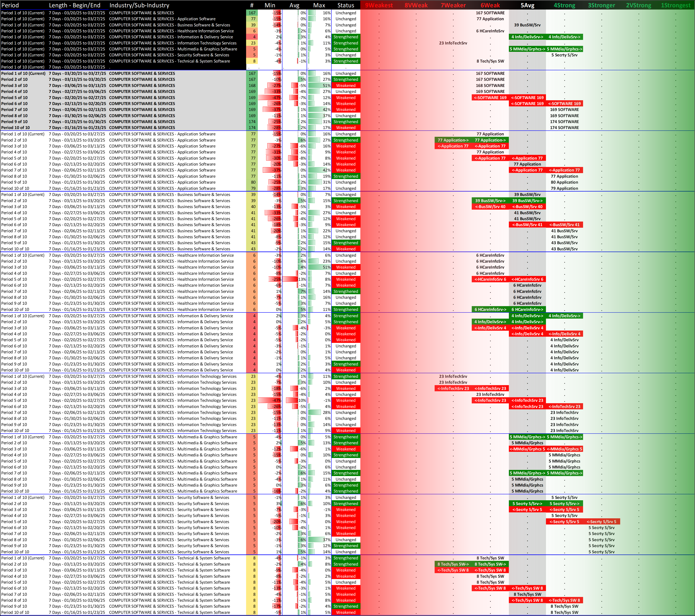Click the '23 InfoTechSrv' cell in top section
The width and height of the screenshot is (695, 616).
coord(453,43)
